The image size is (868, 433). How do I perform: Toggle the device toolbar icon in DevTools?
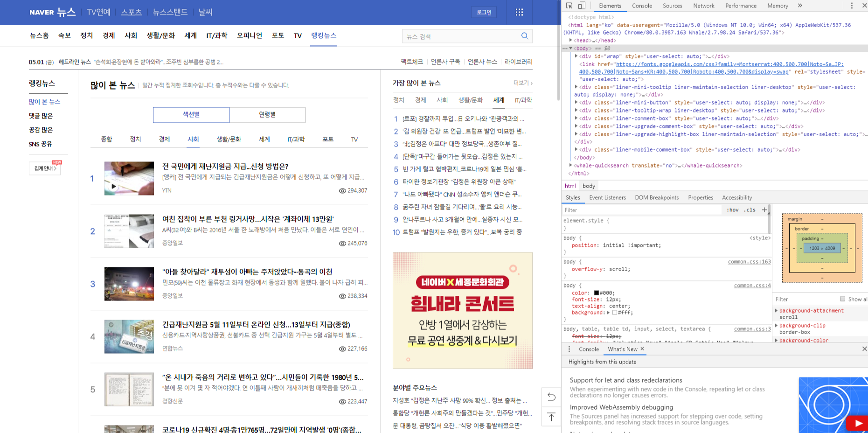582,6
